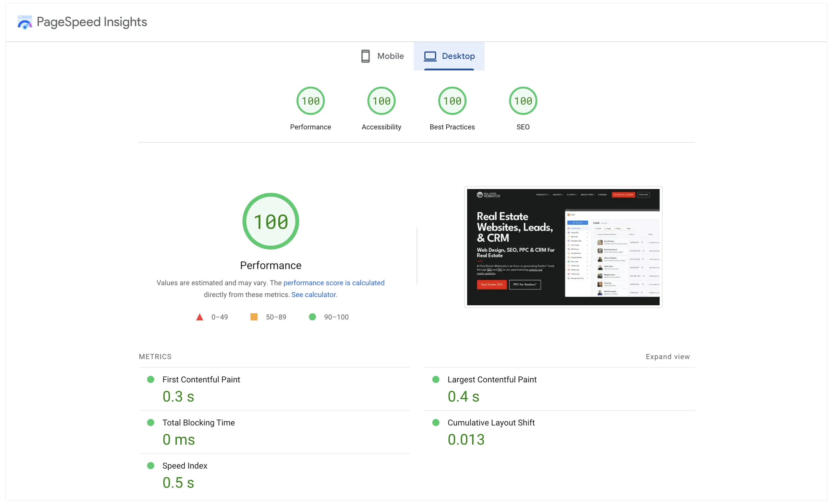Click the Total Blocking Time label
The height and width of the screenshot is (504, 833).
pyautogui.click(x=198, y=422)
